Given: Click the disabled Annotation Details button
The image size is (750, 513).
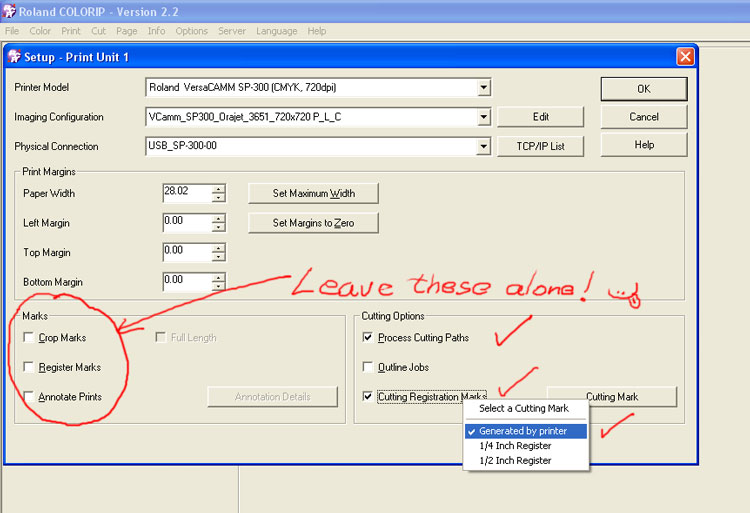Looking at the screenshot, I should [273, 397].
